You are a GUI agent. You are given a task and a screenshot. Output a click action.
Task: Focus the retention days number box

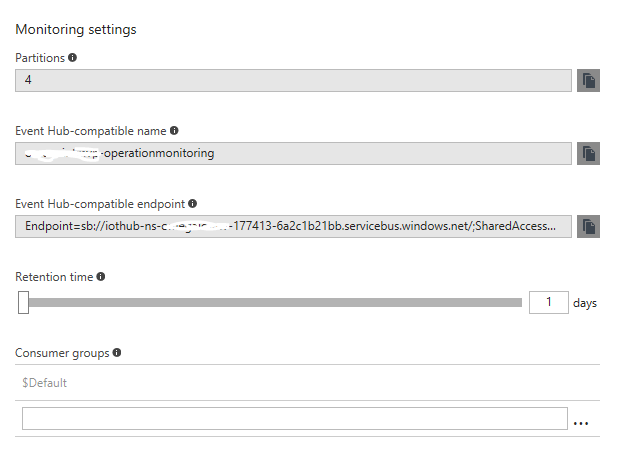[548, 302]
